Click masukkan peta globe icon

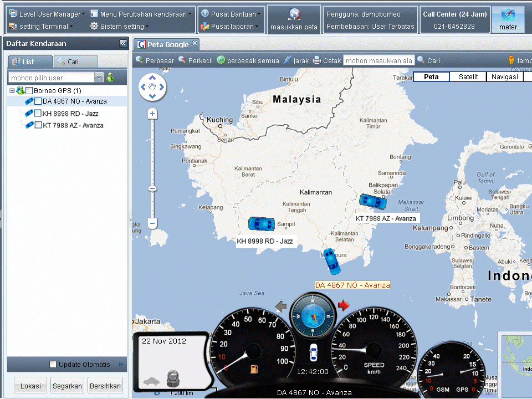click(294, 14)
